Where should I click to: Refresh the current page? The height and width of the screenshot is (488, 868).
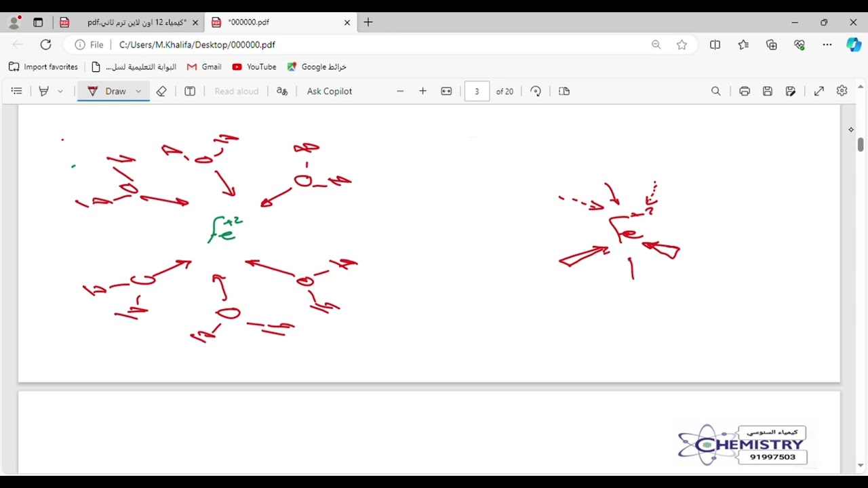click(45, 45)
